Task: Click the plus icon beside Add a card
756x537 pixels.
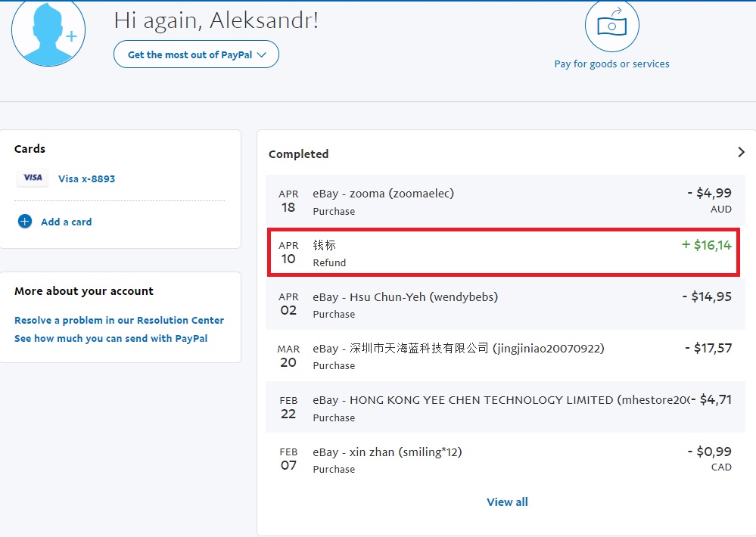Action: (25, 222)
